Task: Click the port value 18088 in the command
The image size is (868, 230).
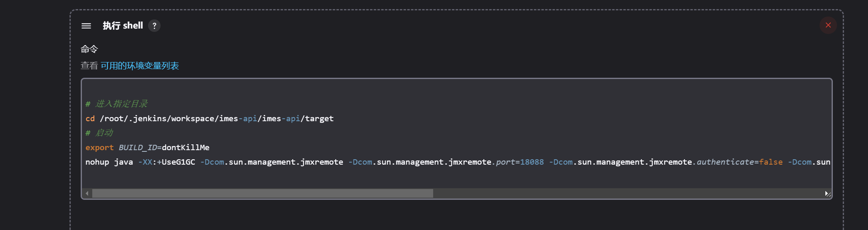Action: 532,162
